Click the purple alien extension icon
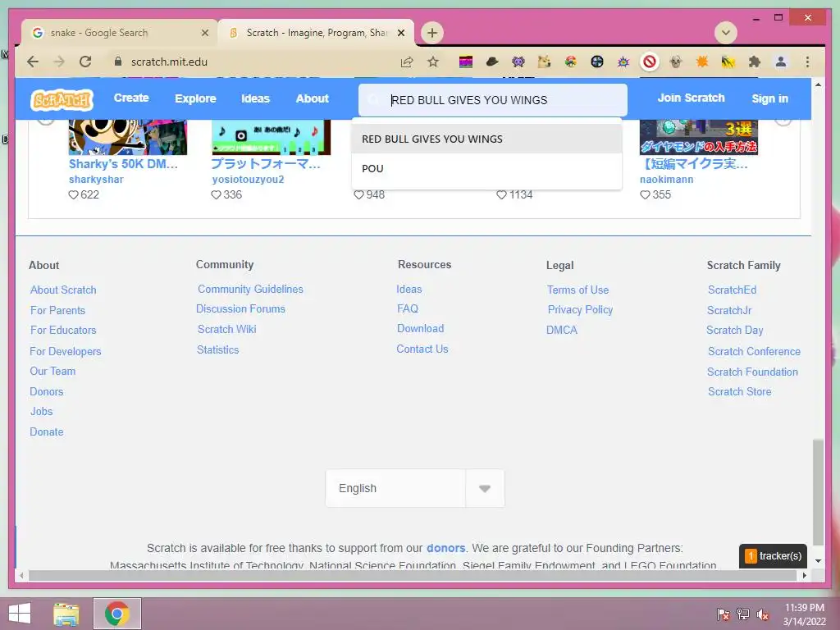This screenshot has width=840, height=630. [518, 62]
